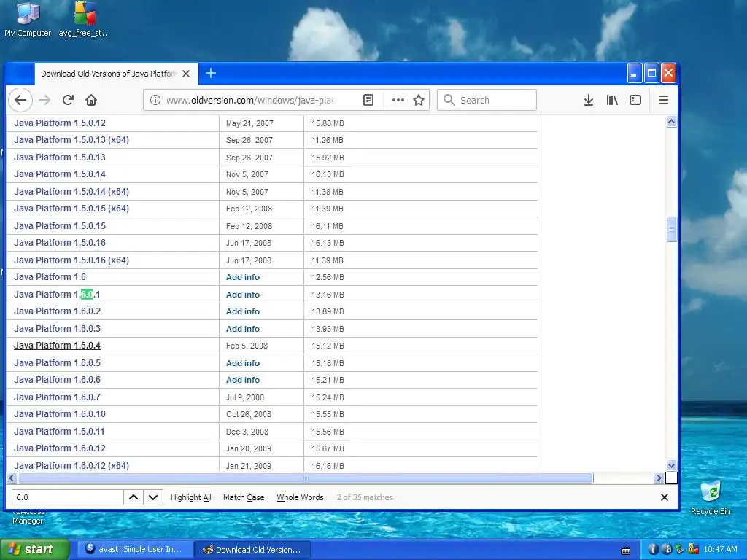Open a new tab with plus button
This screenshot has height=560, width=747.
(x=211, y=74)
